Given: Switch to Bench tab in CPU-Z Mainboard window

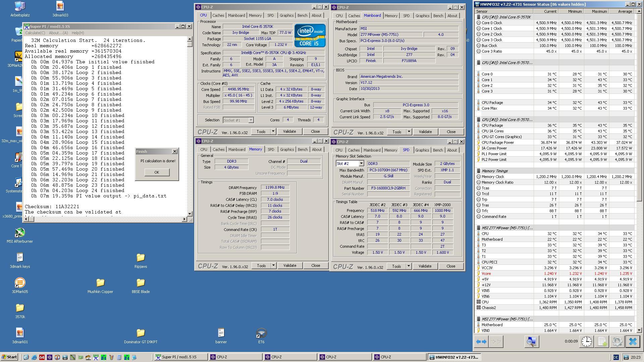Looking at the screenshot, I should tap(438, 16).
